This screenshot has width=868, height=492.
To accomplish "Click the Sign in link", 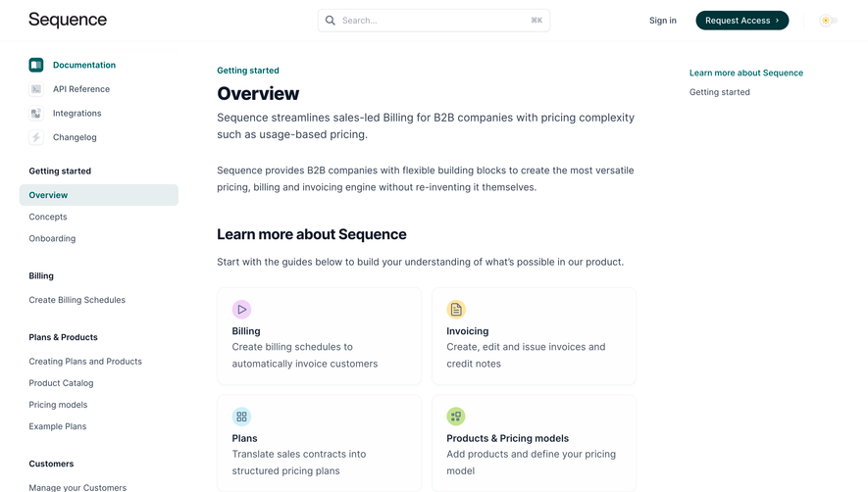I will [x=663, y=21].
